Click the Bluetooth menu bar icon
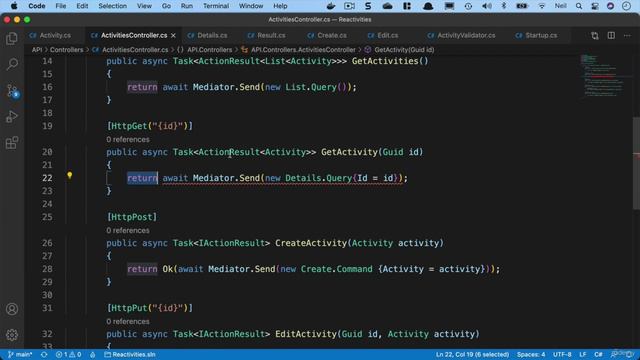Viewport: 640px width, 360px height. coord(504,6)
